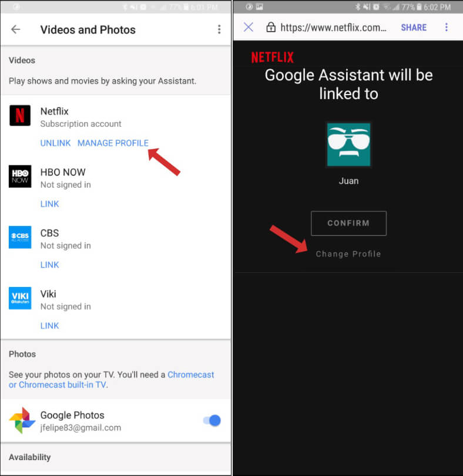This screenshot has width=463, height=476.
Task: Tap the padlock security icon
Action: pos(271,28)
